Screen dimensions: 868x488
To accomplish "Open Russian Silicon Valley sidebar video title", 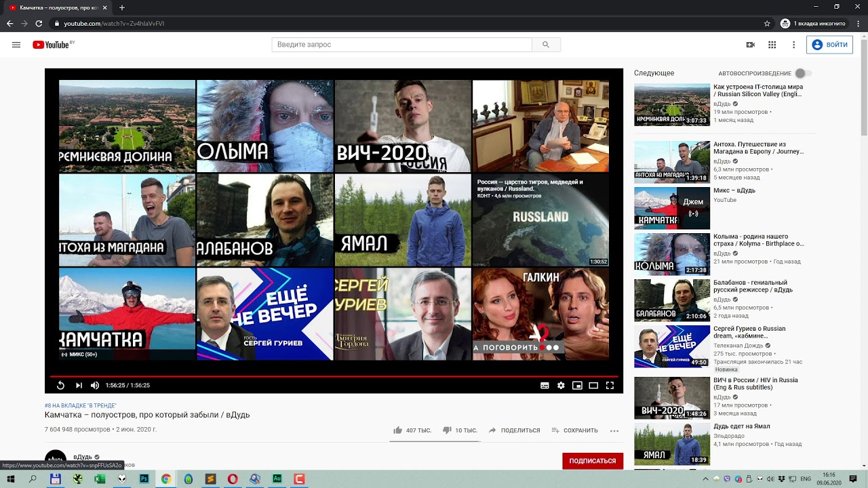I will pyautogui.click(x=758, y=91).
